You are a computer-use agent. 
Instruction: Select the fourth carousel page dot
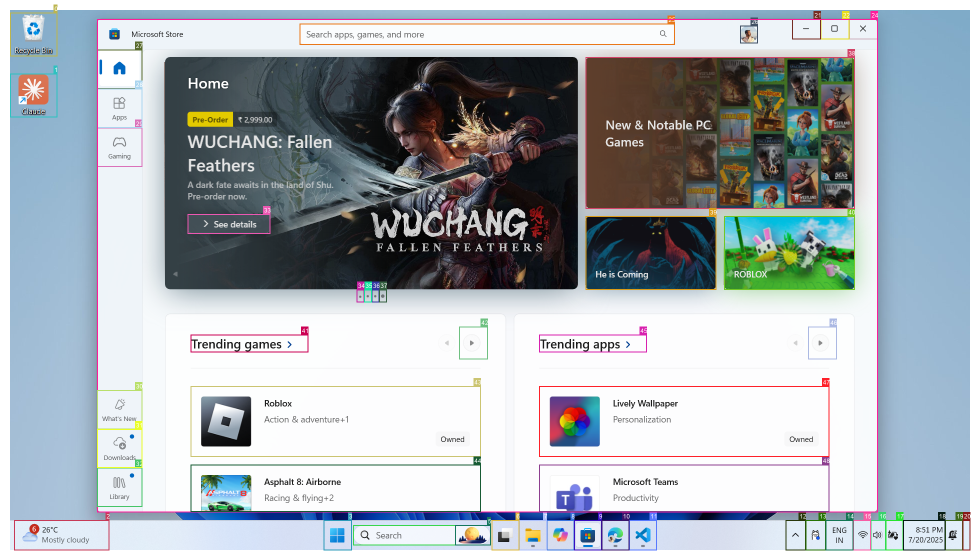[x=383, y=296]
